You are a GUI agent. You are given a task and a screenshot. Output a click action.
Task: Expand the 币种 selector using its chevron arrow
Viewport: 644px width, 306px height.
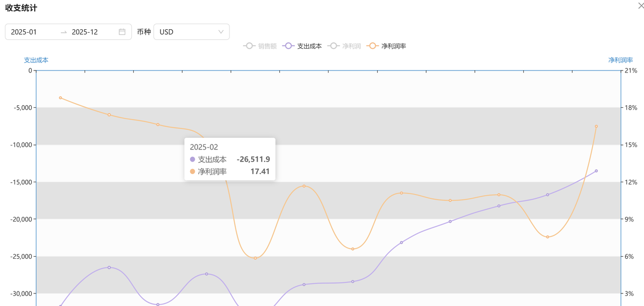coord(221,32)
